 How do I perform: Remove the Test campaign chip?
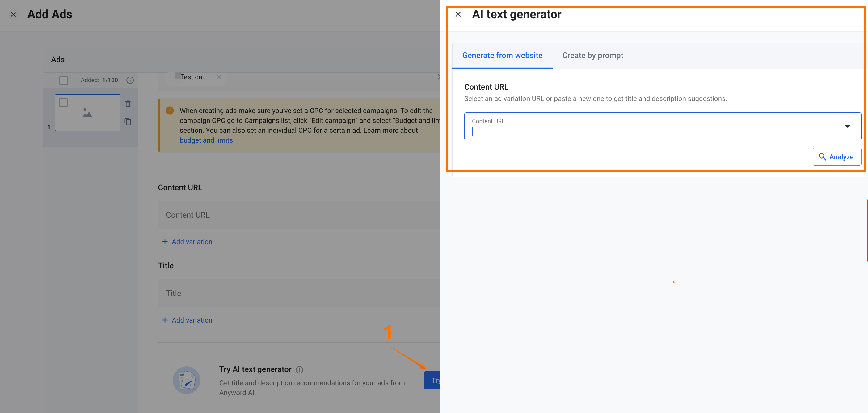pos(219,77)
